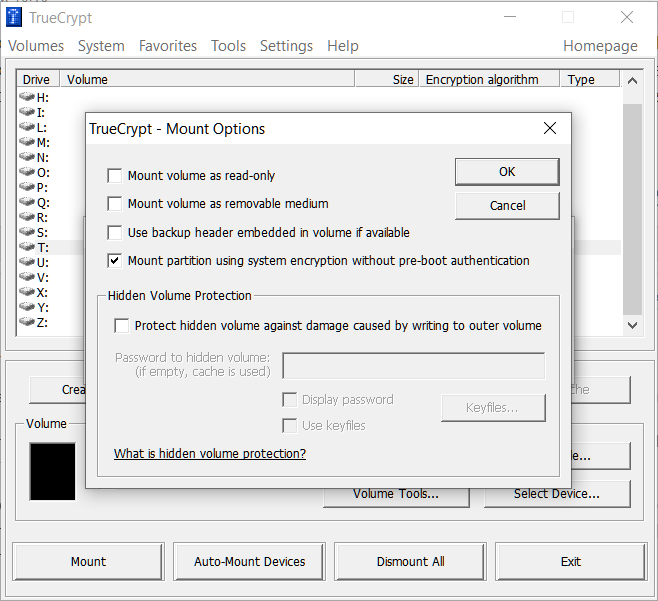The width and height of the screenshot is (658, 601).
Task: Select drive O: icon in drive list
Action: coord(27,172)
